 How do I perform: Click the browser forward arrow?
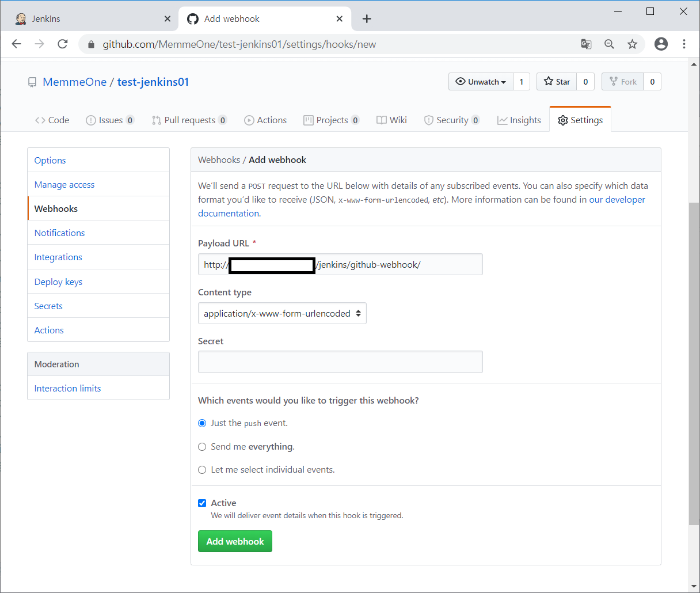click(x=39, y=44)
